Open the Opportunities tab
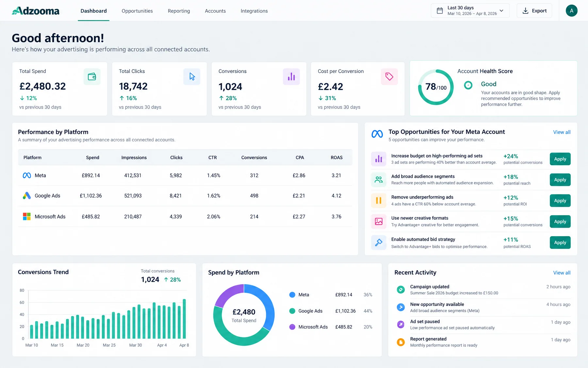The width and height of the screenshot is (588, 368). click(x=137, y=11)
